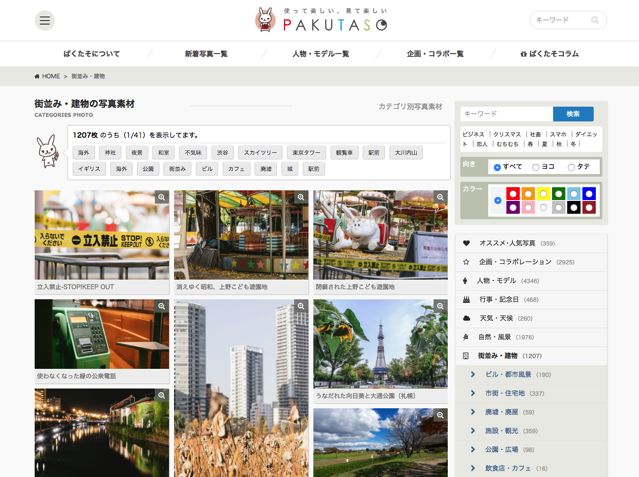
Task: Expand 市街・住宅地 subcategory chevron
Action: [473, 393]
